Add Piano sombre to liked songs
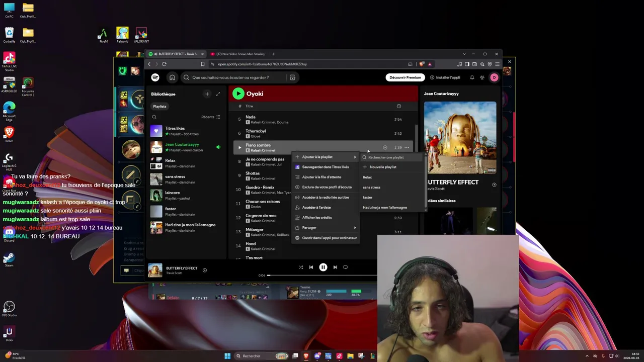The height and width of the screenshot is (362, 644). [x=385, y=147]
